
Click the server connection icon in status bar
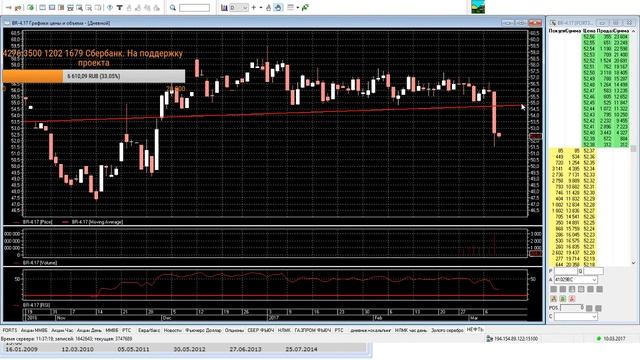[489, 339]
